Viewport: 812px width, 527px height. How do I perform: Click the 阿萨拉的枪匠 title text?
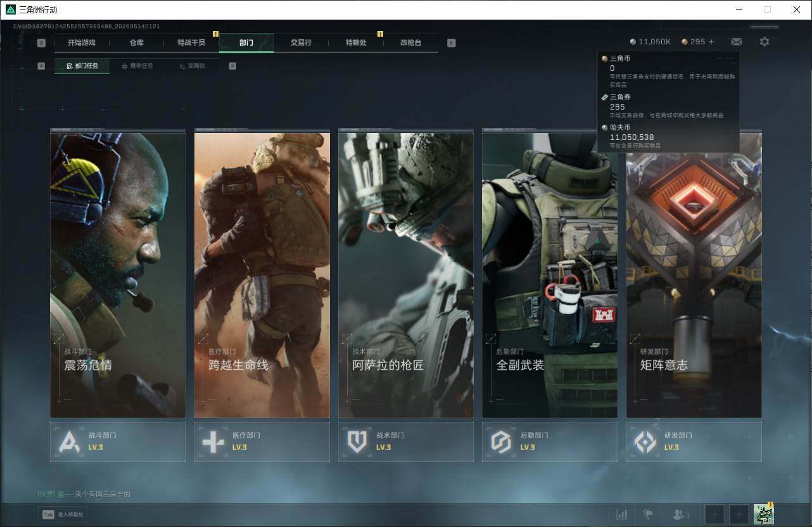coord(388,365)
